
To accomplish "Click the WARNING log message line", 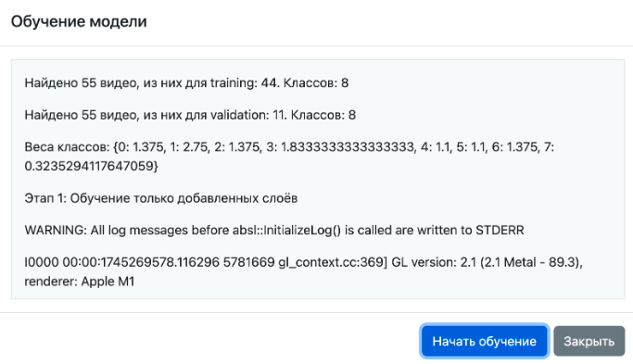I will [274, 230].
